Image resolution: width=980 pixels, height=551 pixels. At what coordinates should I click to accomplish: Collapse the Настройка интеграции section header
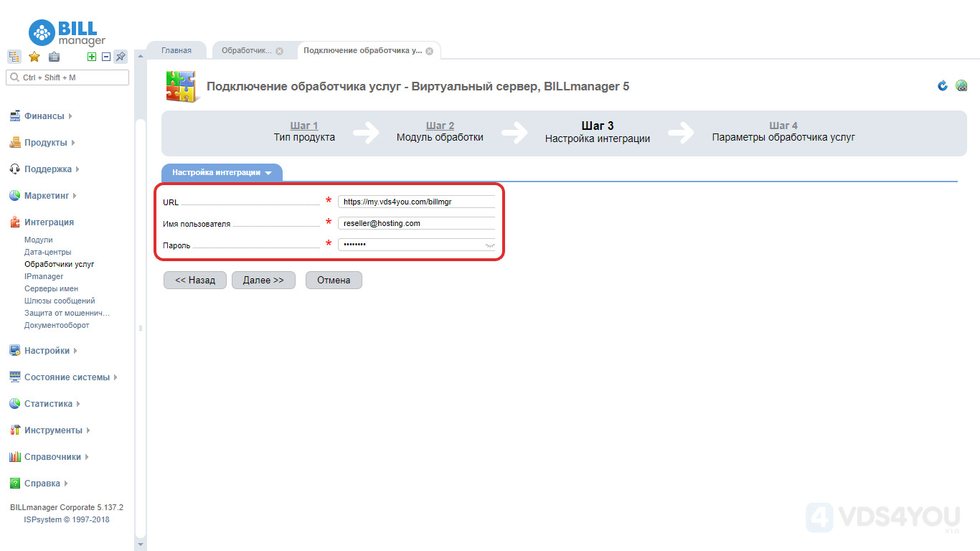222,173
